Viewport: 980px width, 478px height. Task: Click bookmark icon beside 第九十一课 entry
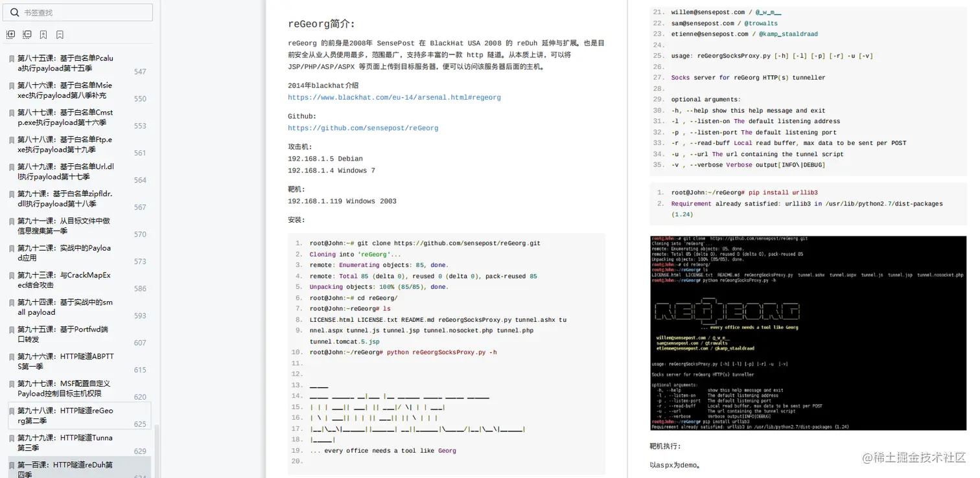click(x=12, y=222)
